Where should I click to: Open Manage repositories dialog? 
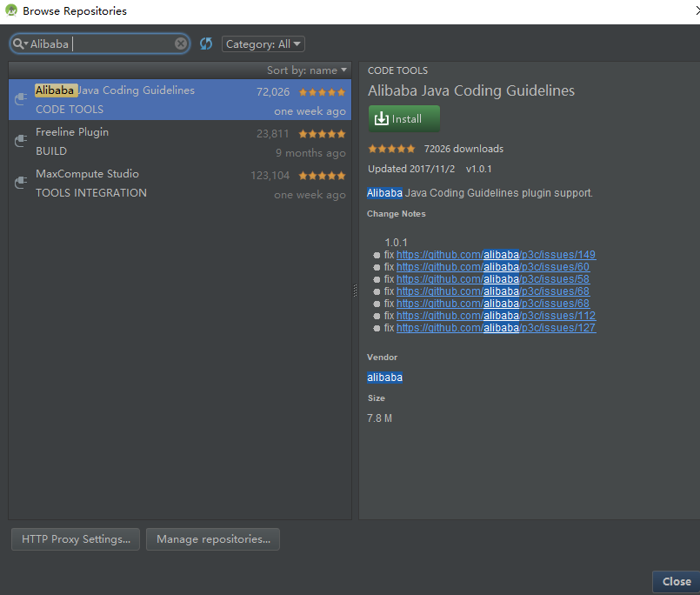pos(213,539)
